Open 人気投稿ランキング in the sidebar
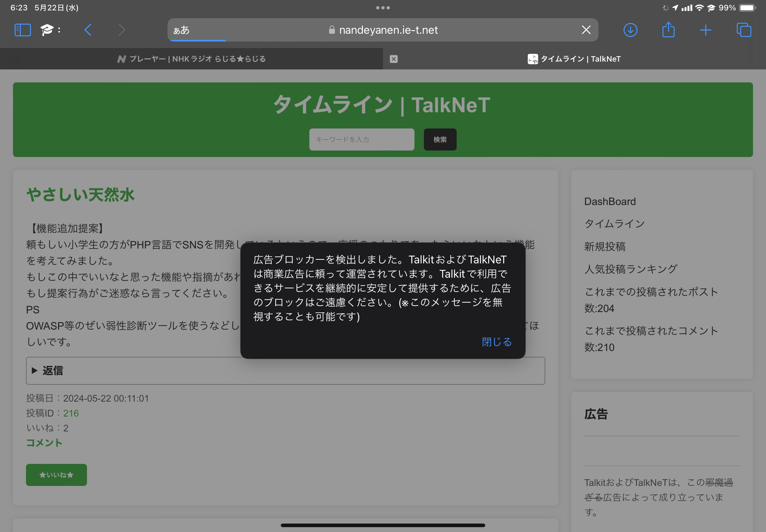766x532 pixels. (631, 269)
